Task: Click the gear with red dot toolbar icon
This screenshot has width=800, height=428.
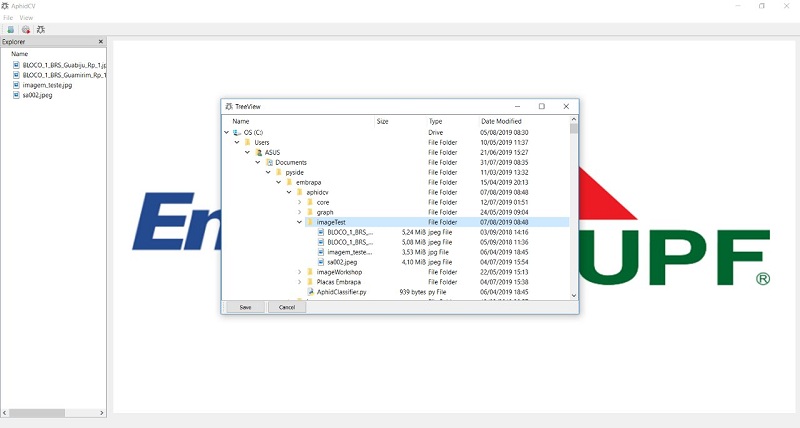Action: click(26, 30)
